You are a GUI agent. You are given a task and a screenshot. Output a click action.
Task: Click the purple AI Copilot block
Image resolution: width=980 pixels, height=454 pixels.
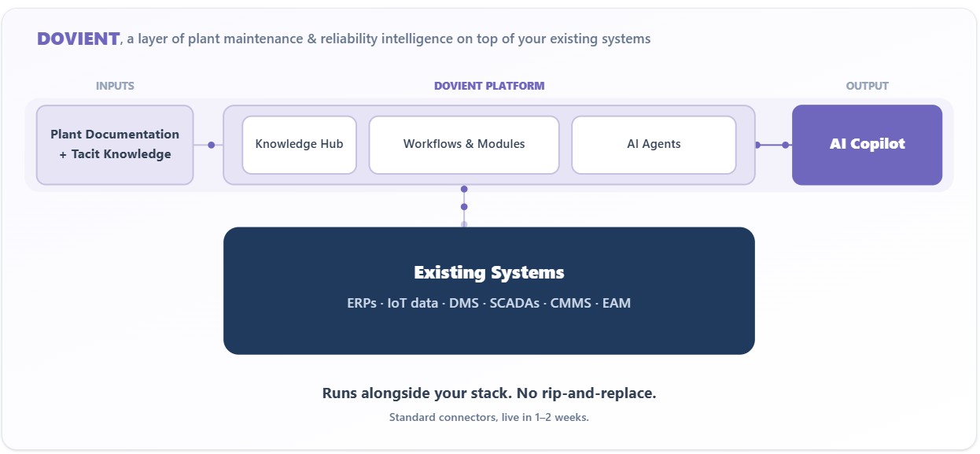click(867, 145)
